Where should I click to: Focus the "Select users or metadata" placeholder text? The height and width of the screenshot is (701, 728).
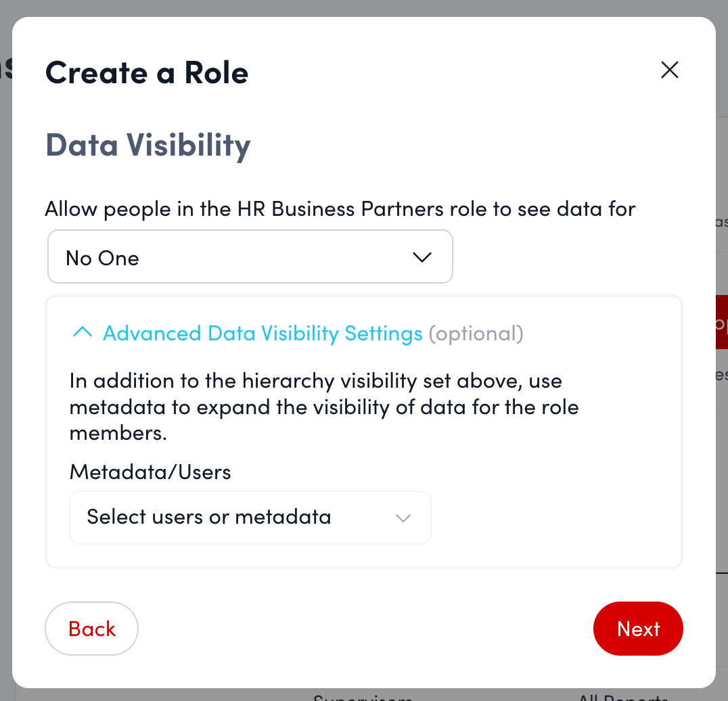(x=209, y=518)
